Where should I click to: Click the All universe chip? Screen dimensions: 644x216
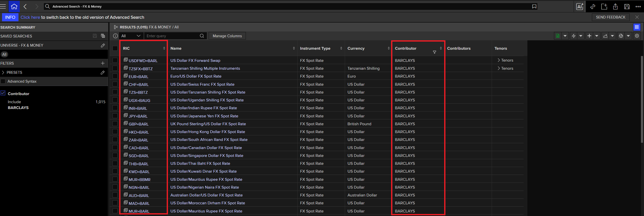4,55
